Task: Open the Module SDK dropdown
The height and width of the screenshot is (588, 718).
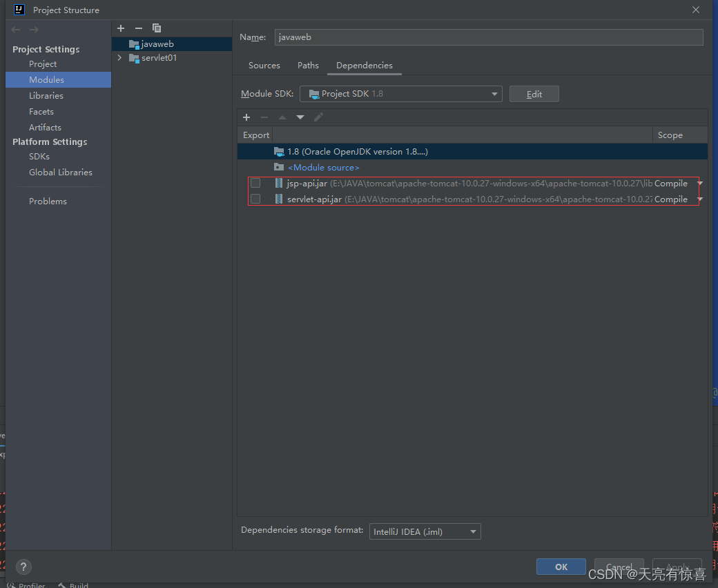Action: click(494, 94)
